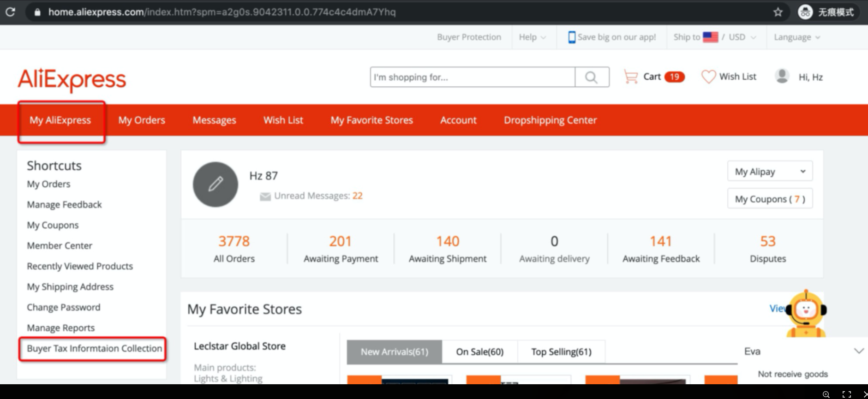This screenshot has width=868, height=399.
Task: Click the user avatar beside Hi, Hz
Action: coord(782,76)
